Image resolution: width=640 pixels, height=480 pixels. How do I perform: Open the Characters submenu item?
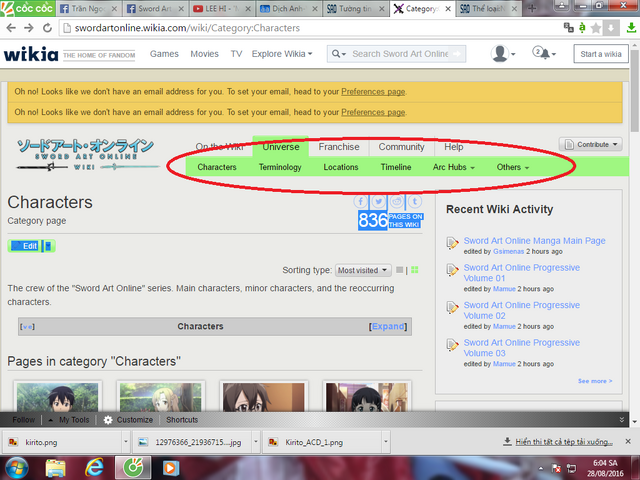pos(217,167)
